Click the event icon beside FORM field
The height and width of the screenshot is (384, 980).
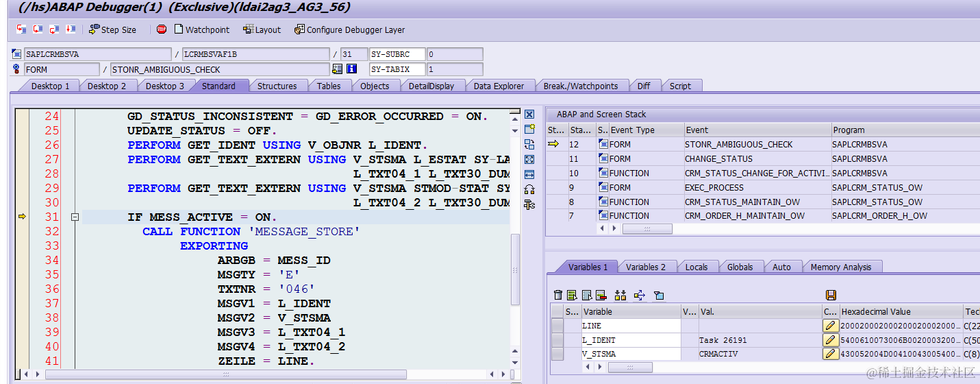click(x=17, y=69)
